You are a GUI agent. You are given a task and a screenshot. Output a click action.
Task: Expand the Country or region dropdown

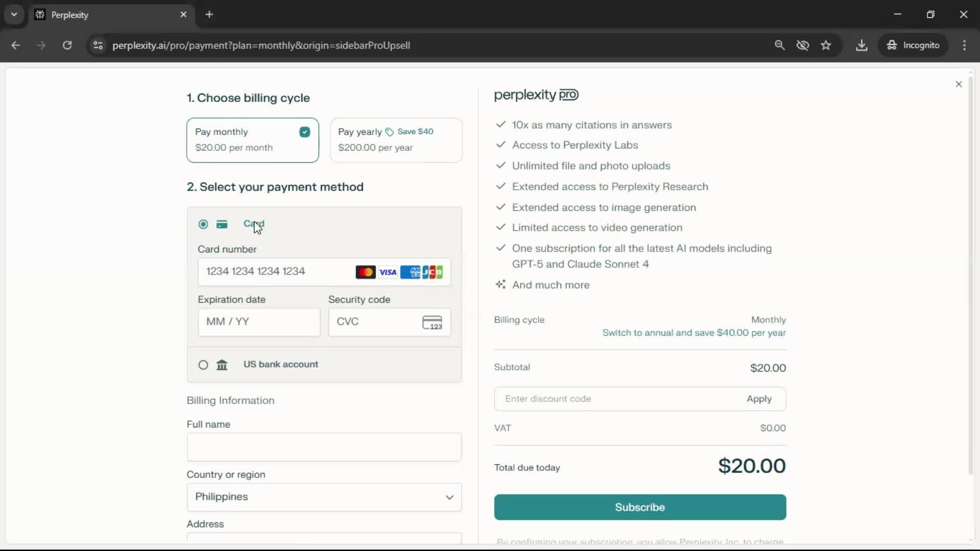pos(324,497)
